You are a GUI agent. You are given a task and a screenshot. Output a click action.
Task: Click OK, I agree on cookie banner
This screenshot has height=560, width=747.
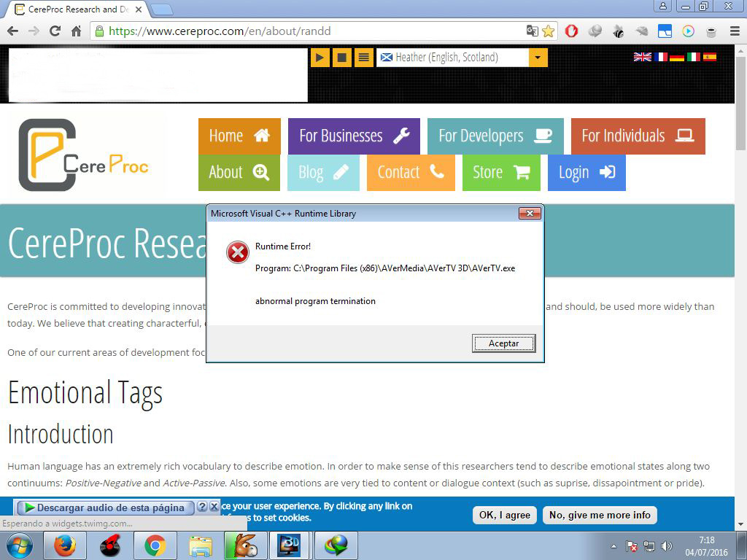(x=505, y=516)
